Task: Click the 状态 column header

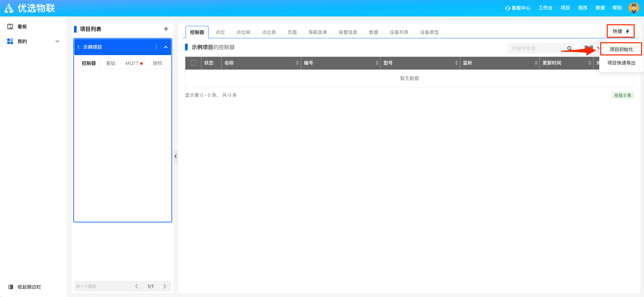Action: (x=209, y=63)
